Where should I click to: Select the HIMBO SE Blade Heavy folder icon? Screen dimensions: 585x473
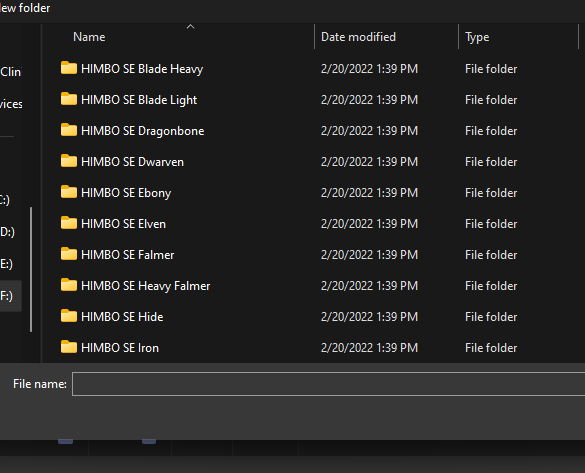coord(69,68)
